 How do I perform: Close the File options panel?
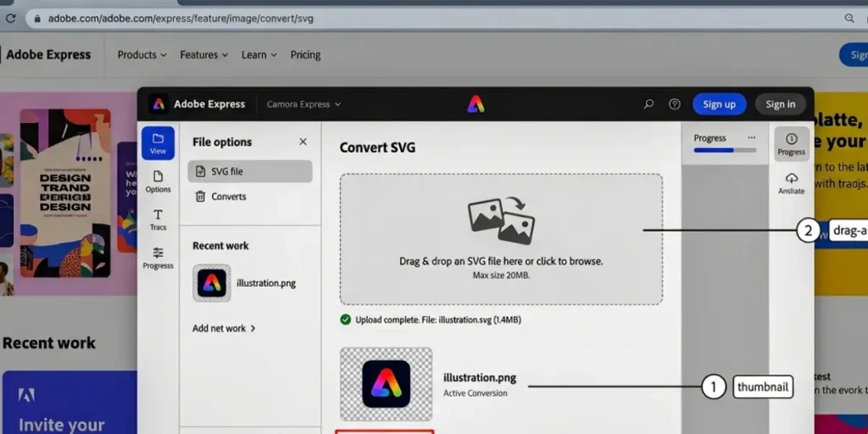point(303,142)
